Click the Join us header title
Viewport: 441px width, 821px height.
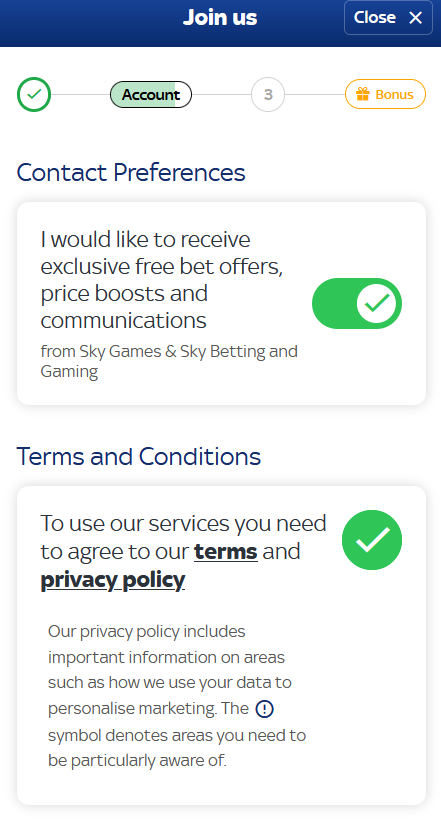coord(220,17)
